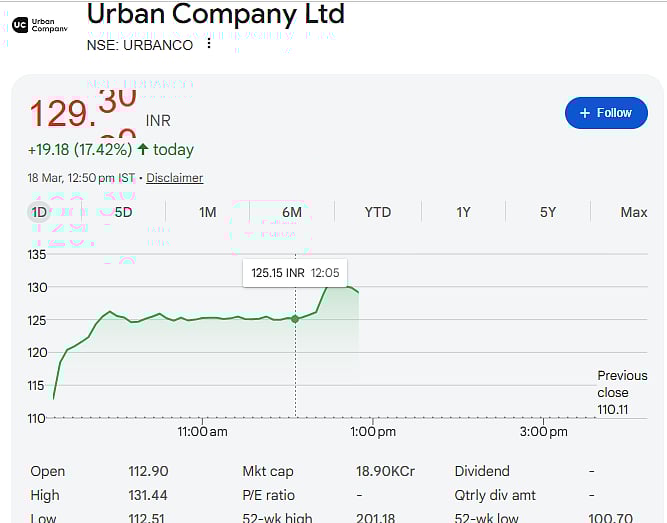Click the Previous close 110.11 label
Screen dimensions: 667x523
[x=621, y=392]
